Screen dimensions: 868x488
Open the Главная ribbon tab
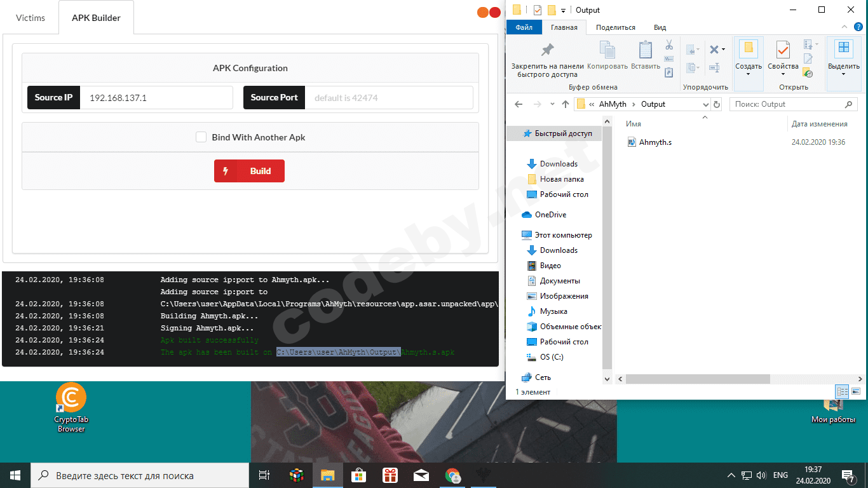click(x=564, y=27)
